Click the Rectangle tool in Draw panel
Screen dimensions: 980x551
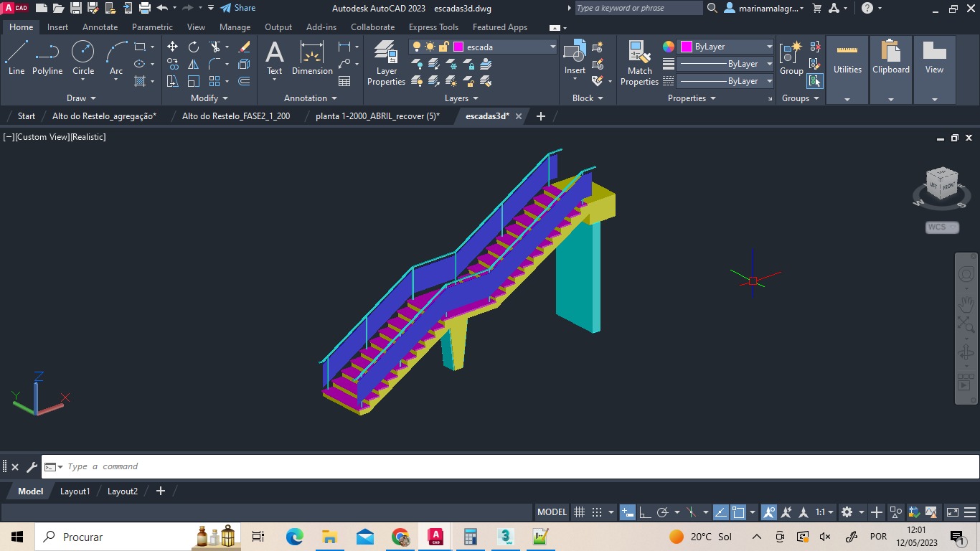(x=140, y=47)
